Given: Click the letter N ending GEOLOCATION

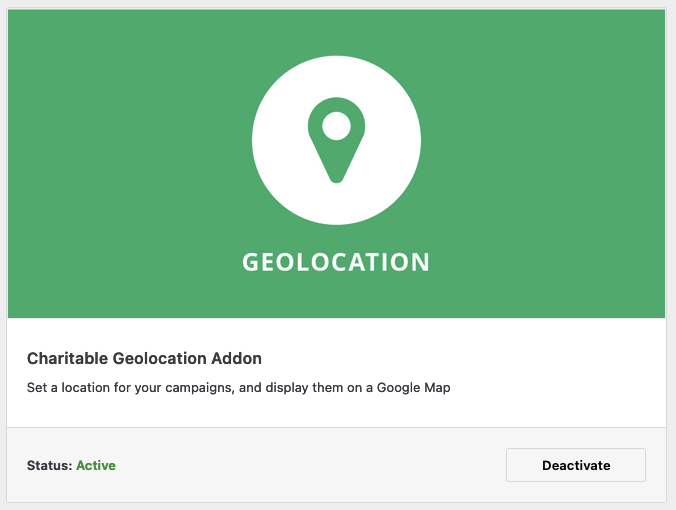Looking at the screenshot, I should click(420, 262).
